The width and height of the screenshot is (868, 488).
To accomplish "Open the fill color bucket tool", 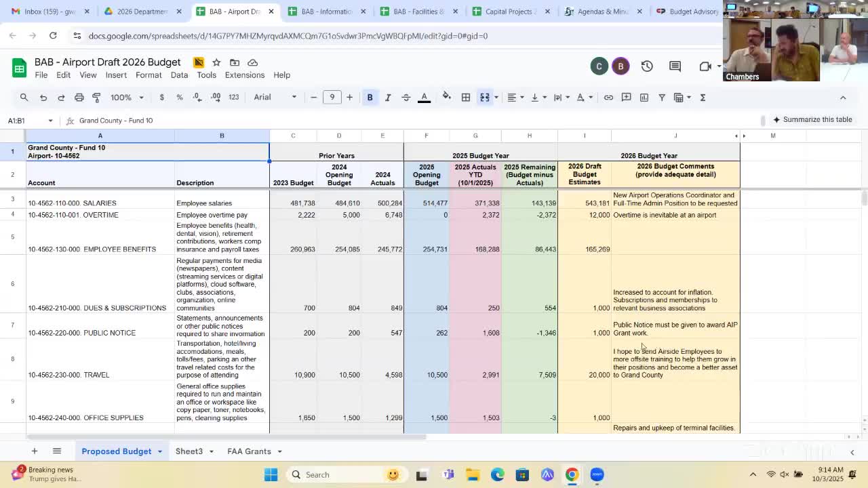I will 446,97.
